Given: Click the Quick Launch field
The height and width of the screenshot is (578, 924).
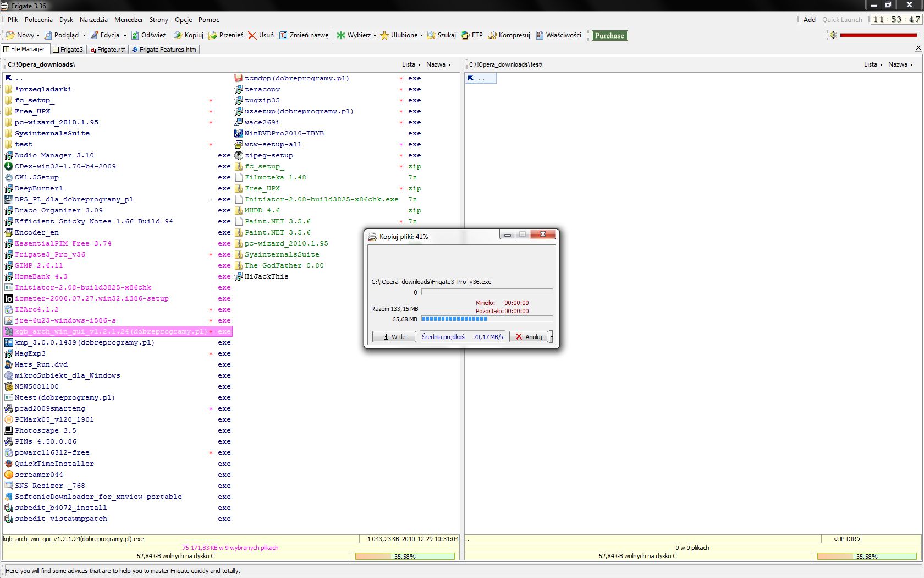Looking at the screenshot, I should tap(842, 20).
